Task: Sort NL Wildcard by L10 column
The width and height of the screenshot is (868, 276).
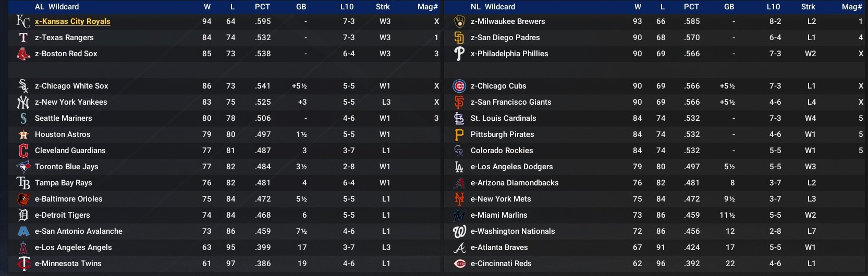Action: pyautogui.click(x=773, y=7)
